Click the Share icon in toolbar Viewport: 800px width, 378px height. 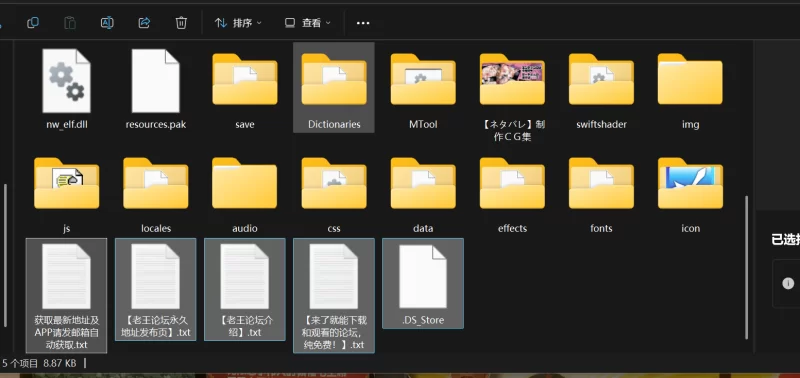(x=144, y=23)
